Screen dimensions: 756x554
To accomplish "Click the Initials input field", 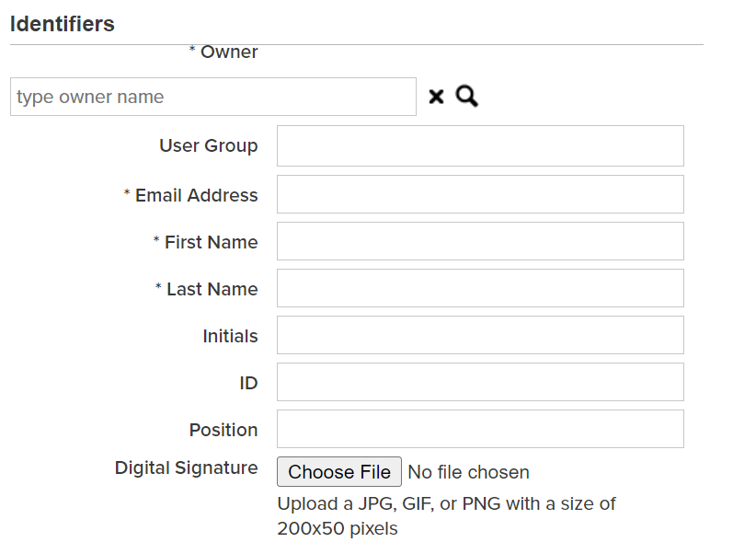I will (x=480, y=335).
